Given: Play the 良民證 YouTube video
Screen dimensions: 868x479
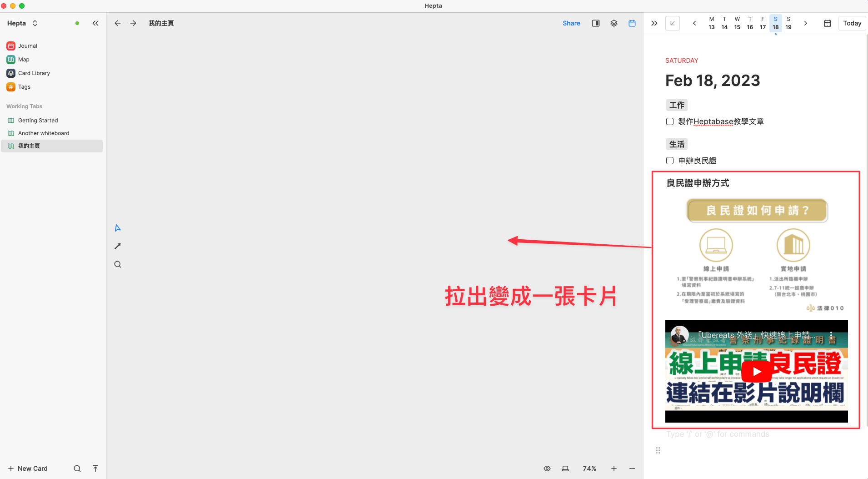Looking at the screenshot, I should (756, 371).
